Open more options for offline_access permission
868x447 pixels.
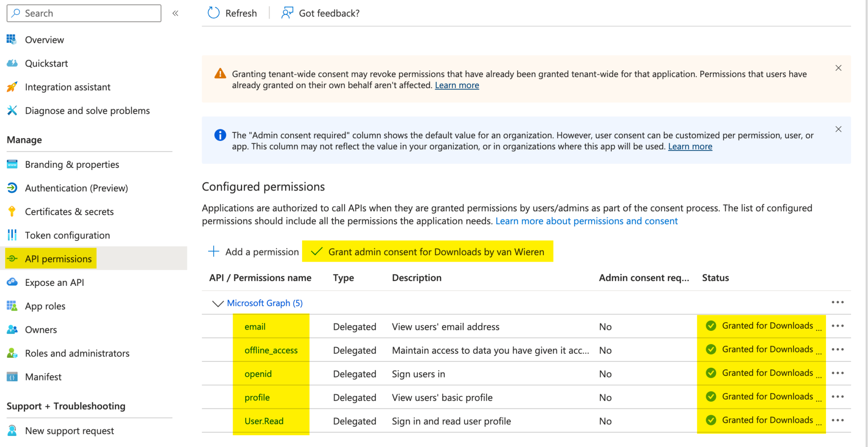click(x=837, y=349)
